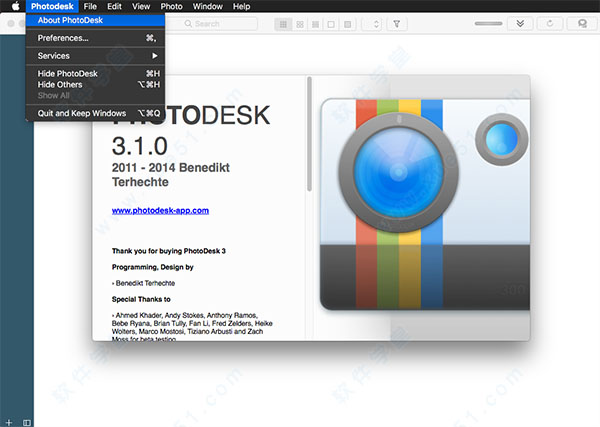
Task: Click the comments speech bubble icon
Action: [582, 24]
